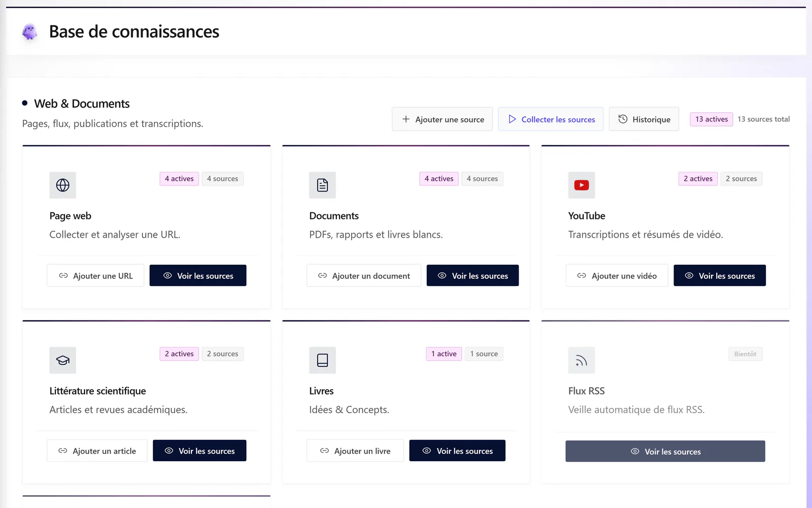This screenshot has width=812, height=508.
Task: Click the 1 source badge on Livres
Action: pos(484,354)
